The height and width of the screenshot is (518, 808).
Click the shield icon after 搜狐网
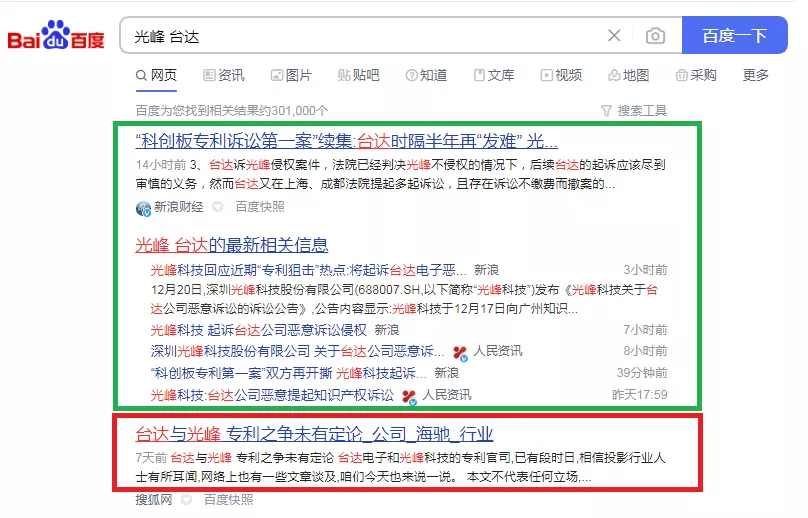pyautogui.click(x=187, y=500)
